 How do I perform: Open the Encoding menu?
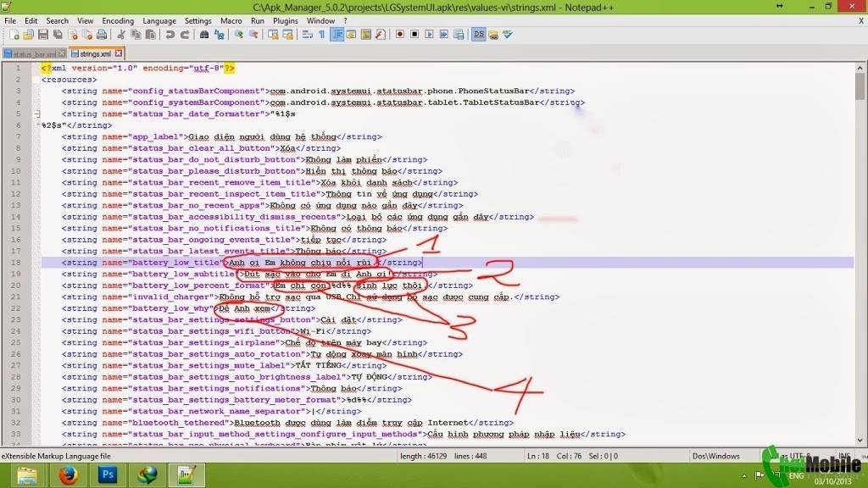[x=118, y=21]
